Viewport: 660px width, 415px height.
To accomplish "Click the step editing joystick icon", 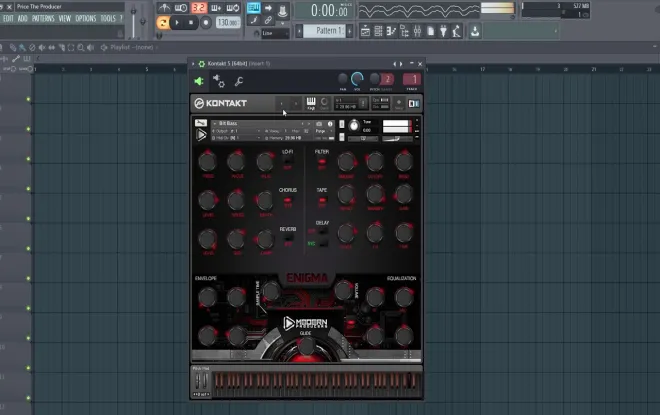I will (283, 9).
